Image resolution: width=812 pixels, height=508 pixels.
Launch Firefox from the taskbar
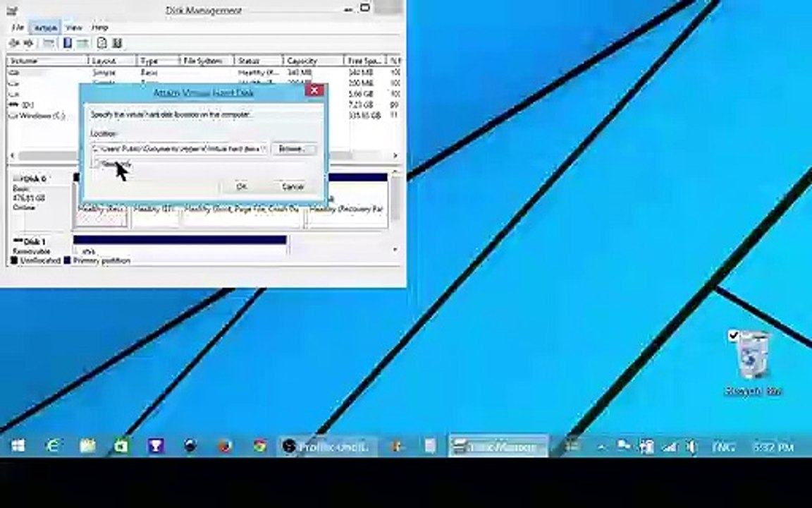coord(226,446)
